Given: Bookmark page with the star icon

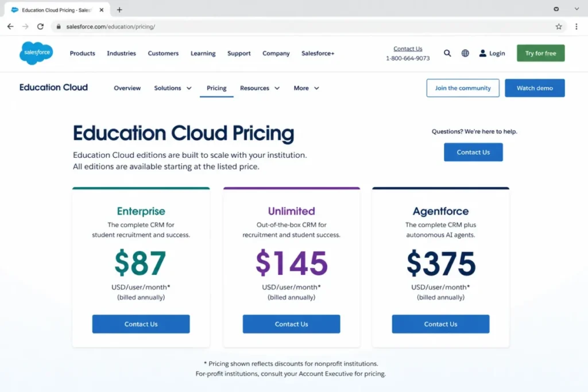Looking at the screenshot, I should [559, 26].
